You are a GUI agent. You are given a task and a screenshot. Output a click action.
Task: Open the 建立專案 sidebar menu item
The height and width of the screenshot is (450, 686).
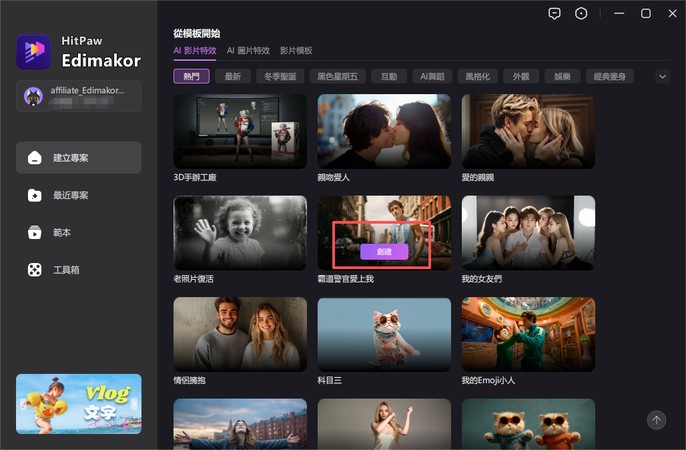(79, 158)
